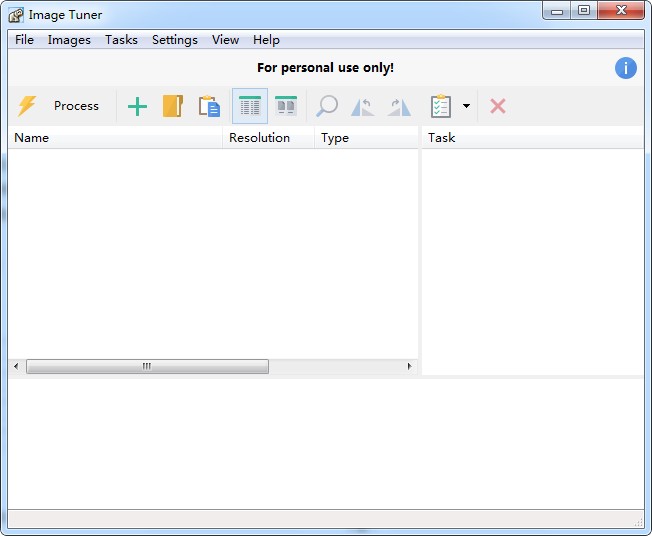Open the Settings menu
This screenshot has width=652, height=536.
click(175, 40)
